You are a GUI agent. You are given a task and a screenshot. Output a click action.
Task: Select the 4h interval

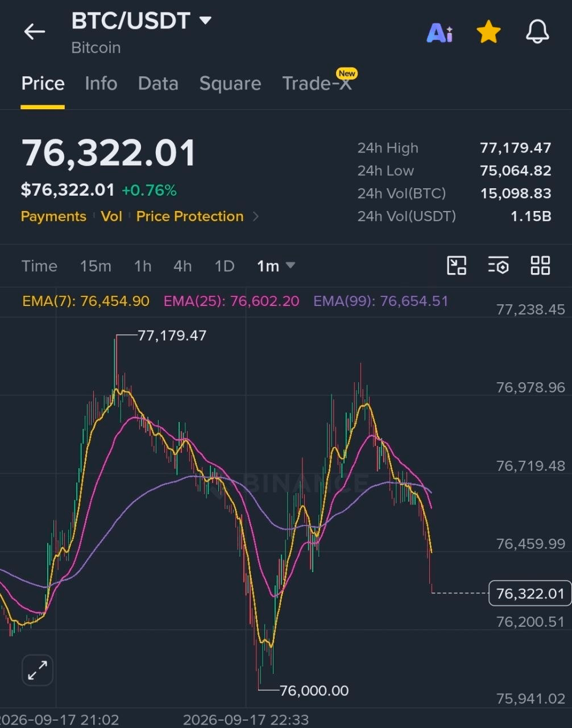pyautogui.click(x=183, y=266)
